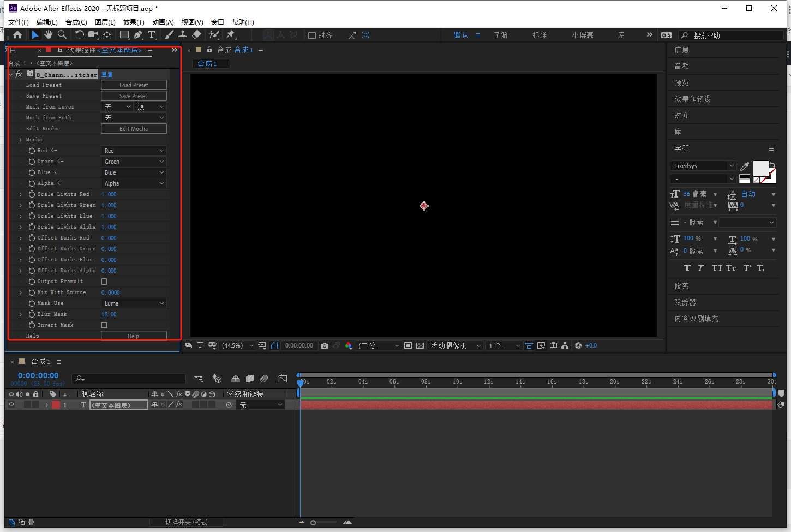
Task: Open the 窗口 menu
Action: [x=218, y=22]
